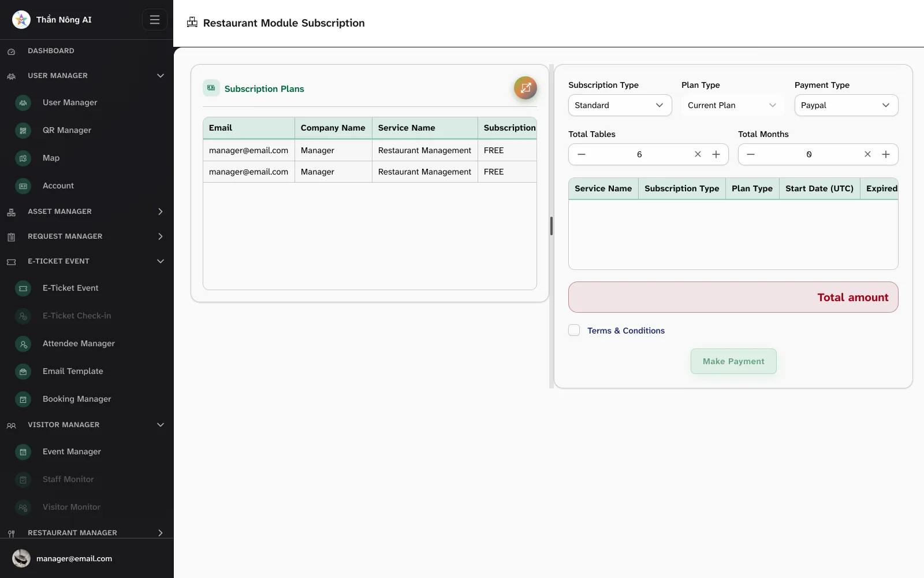
Task: Click the Total amount box
Action: click(x=733, y=297)
